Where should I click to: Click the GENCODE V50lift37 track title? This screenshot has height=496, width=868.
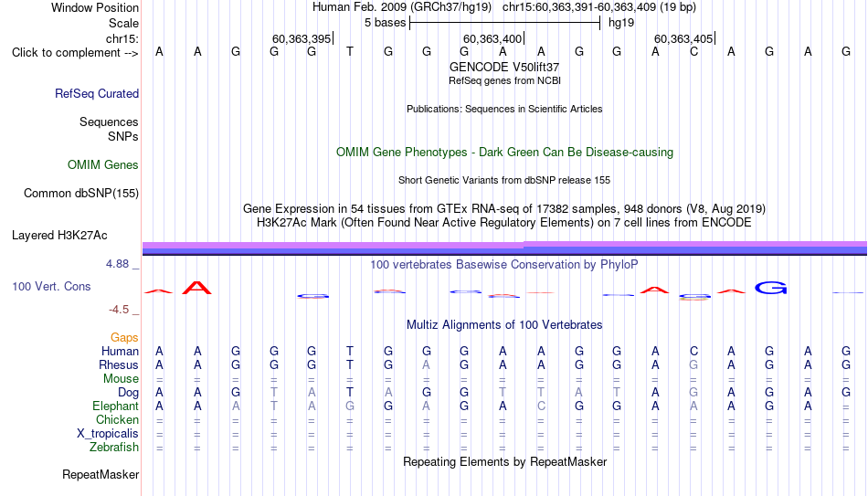coord(504,67)
